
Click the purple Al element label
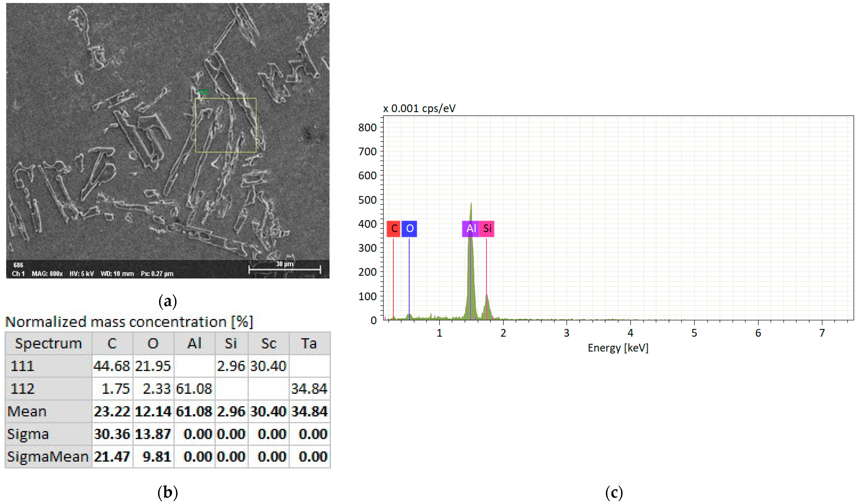(x=470, y=228)
